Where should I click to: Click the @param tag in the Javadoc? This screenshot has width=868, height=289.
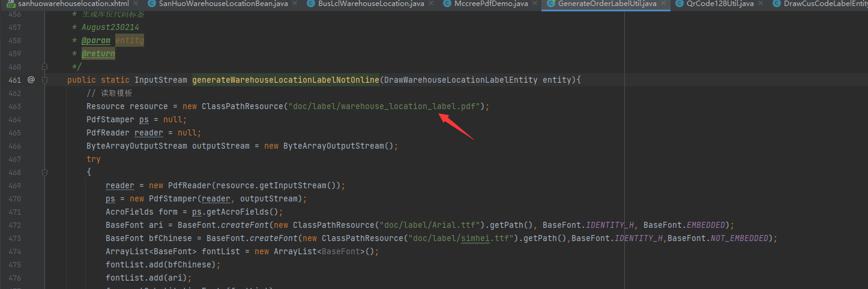point(96,40)
